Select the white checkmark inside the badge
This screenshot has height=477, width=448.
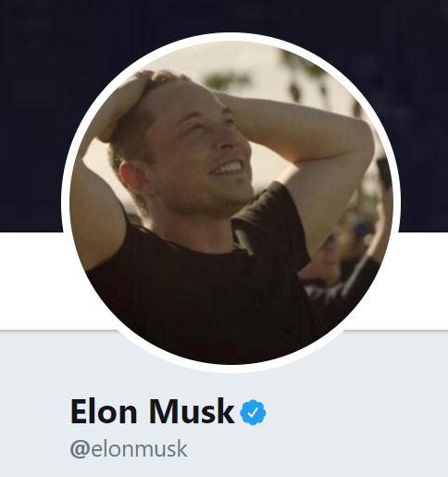pyautogui.click(x=253, y=412)
